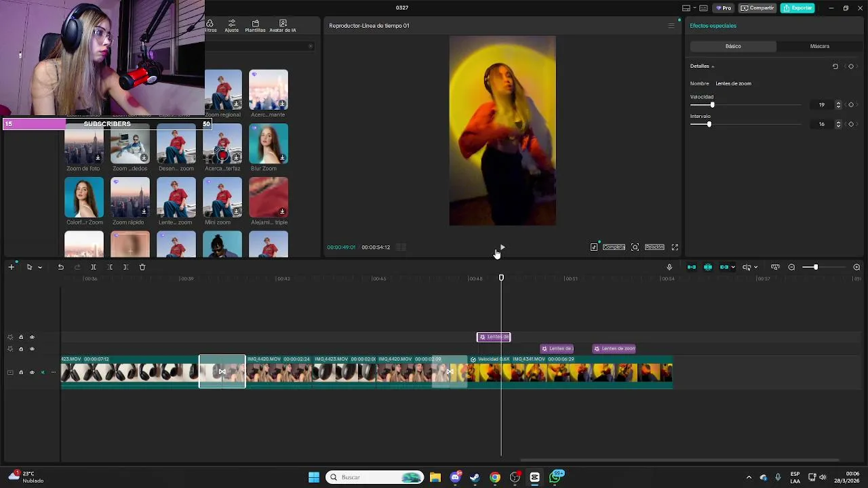Viewport: 868px width, 488px height.
Task: Switch to the Básico tab
Action: pos(733,46)
